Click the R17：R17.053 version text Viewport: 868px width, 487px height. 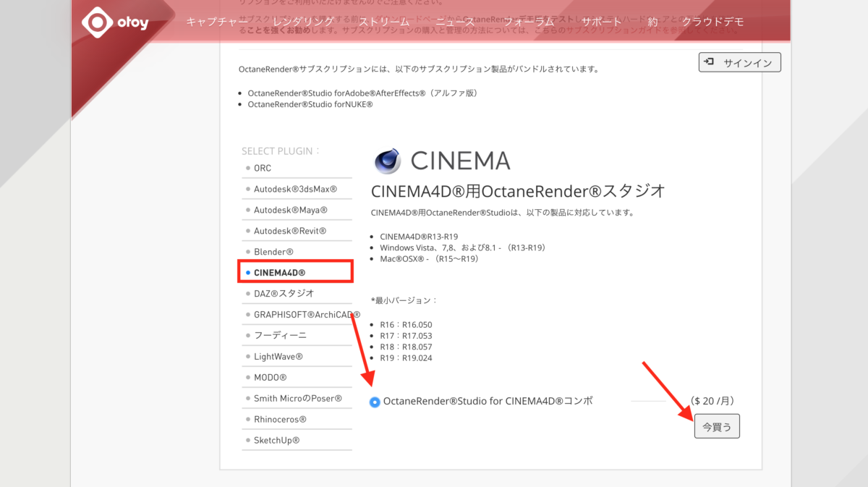pos(406,336)
